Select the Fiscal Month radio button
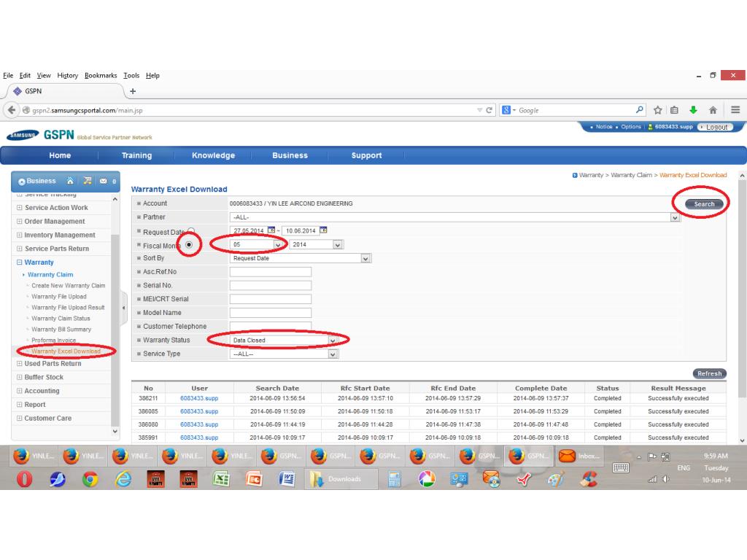Screen dimensions: 747x560 189,245
